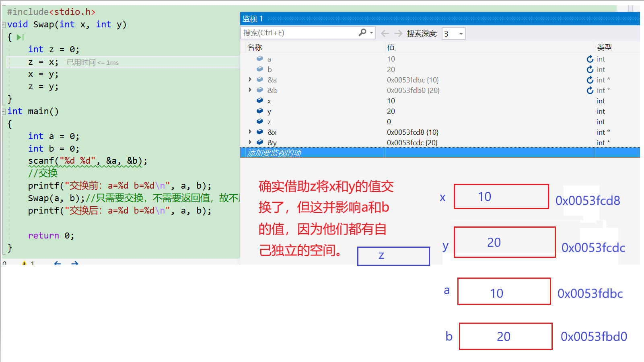Click the forward arrow in the Watch toolbar
The image size is (644, 362).
[x=398, y=33]
